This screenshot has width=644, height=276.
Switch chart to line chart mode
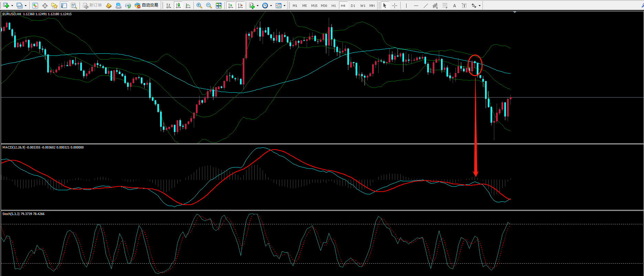click(188, 6)
